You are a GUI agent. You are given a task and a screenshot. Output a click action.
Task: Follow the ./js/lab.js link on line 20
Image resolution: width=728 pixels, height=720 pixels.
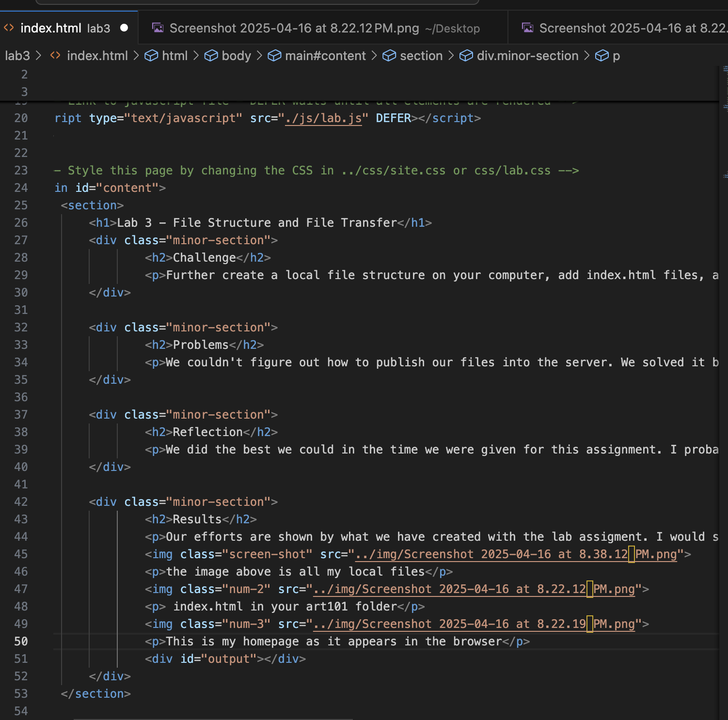click(x=323, y=118)
